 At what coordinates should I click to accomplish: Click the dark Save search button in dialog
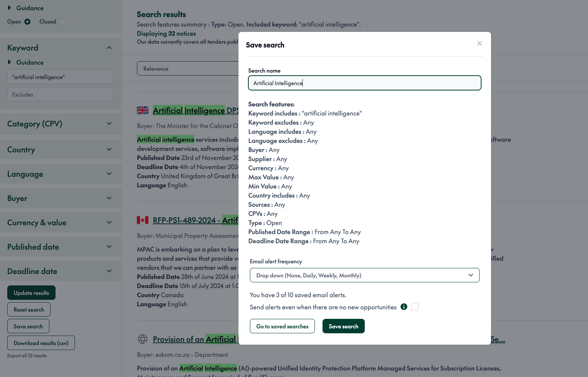pos(343,326)
